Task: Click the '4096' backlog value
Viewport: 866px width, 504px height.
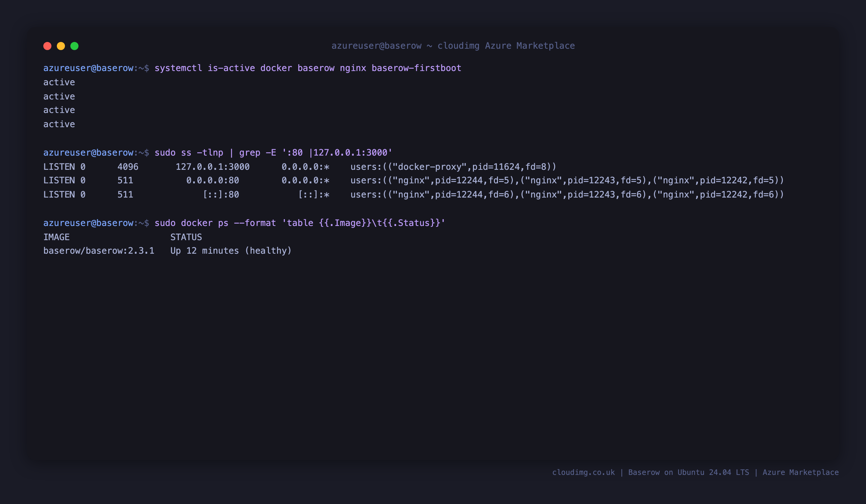Action: coord(128,167)
